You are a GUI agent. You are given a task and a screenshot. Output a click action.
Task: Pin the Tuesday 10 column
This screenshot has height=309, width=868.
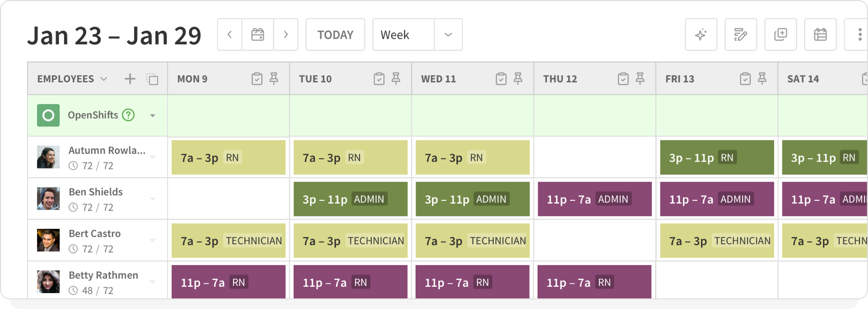coord(396,78)
